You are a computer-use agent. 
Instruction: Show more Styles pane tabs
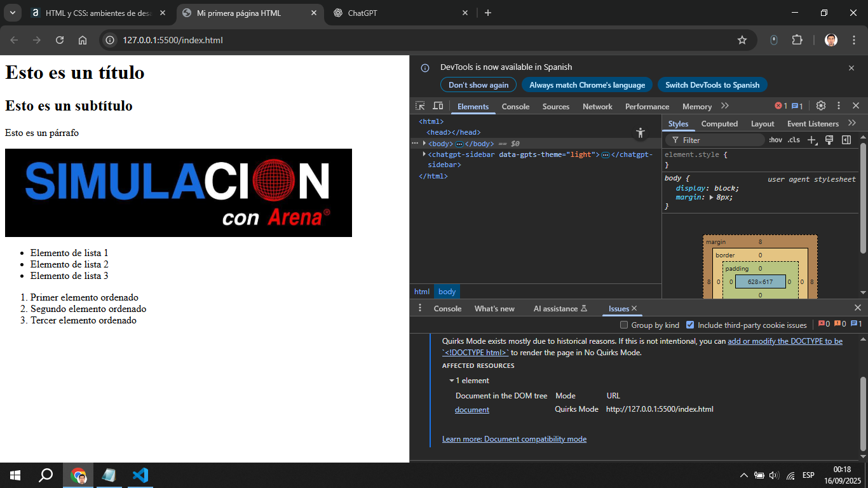(852, 123)
